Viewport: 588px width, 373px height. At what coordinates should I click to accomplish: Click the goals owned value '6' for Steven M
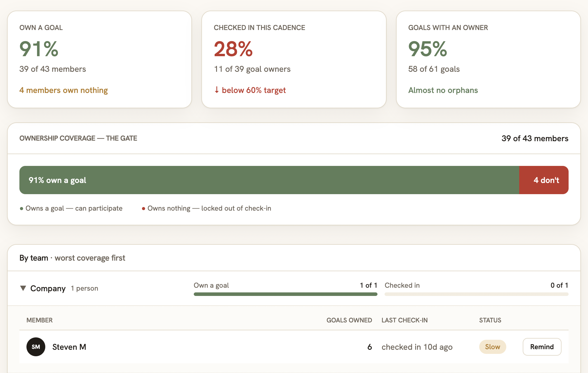coord(370,347)
